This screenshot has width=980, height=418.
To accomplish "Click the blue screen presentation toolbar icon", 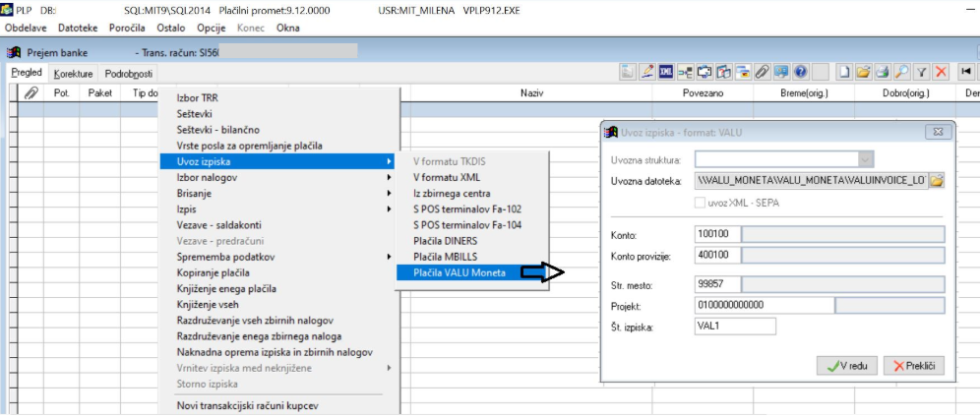I will click(x=781, y=72).
